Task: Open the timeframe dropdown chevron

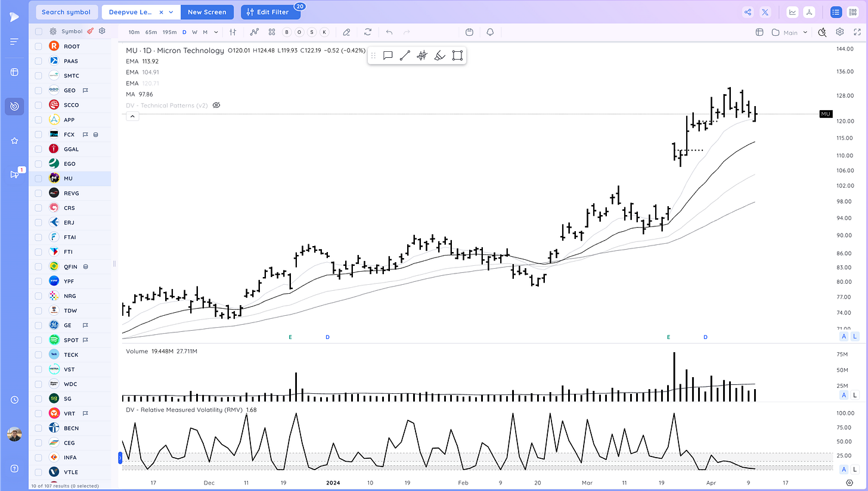Action: coord(216,32)
